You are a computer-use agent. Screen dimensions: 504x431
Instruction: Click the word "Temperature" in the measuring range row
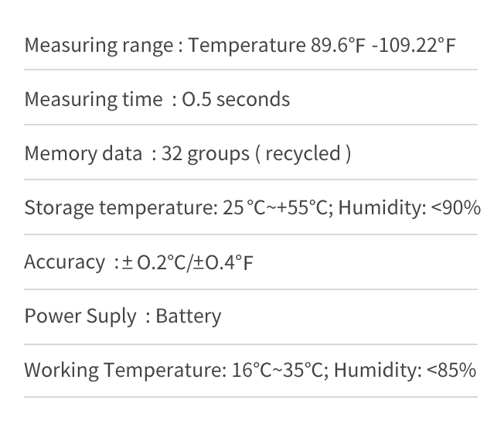[242, 45]
